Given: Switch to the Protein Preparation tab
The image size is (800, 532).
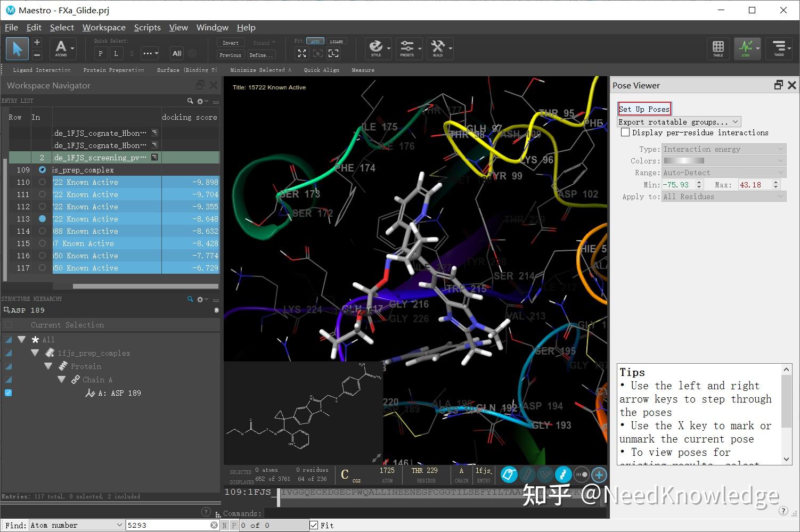Looking at the screenshot, I should (113, 70).
